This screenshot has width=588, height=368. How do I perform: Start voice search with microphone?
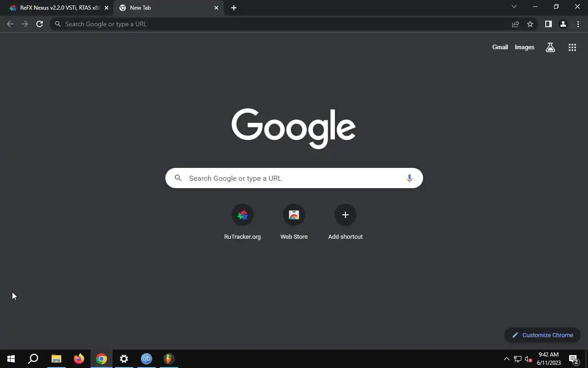click(x=409, y=178)
